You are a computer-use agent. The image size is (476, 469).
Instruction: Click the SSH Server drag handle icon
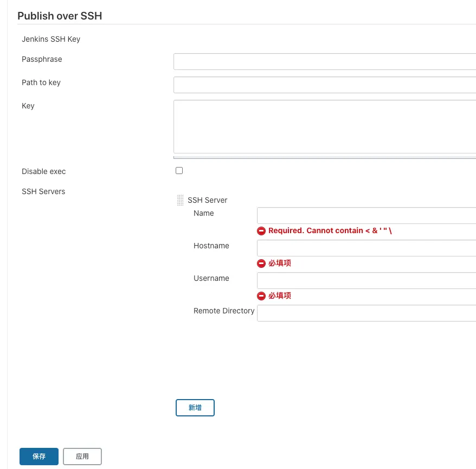coord(180,200)
